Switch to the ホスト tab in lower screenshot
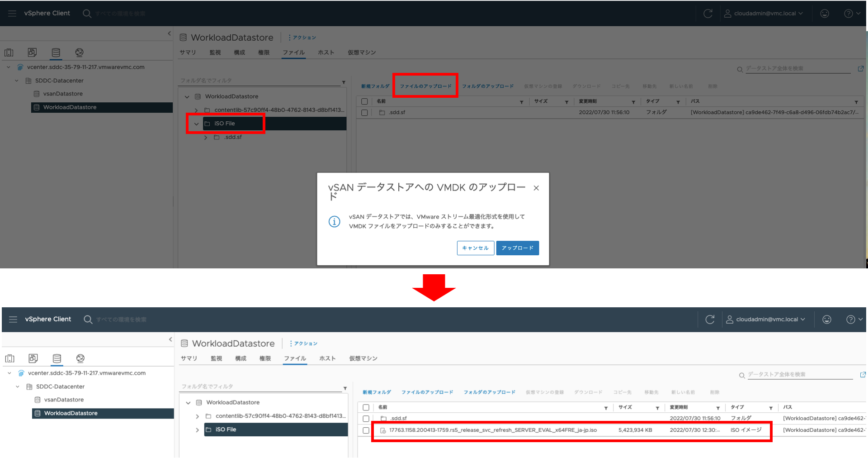Screen dimensions: 868x458 [x=327, y=358]
